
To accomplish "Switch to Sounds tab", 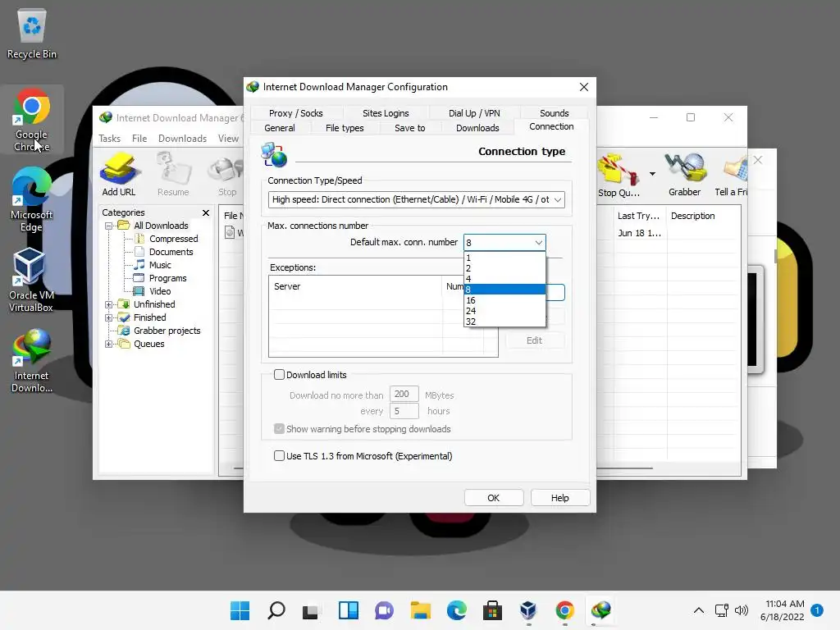I will [x=554, y=113].
